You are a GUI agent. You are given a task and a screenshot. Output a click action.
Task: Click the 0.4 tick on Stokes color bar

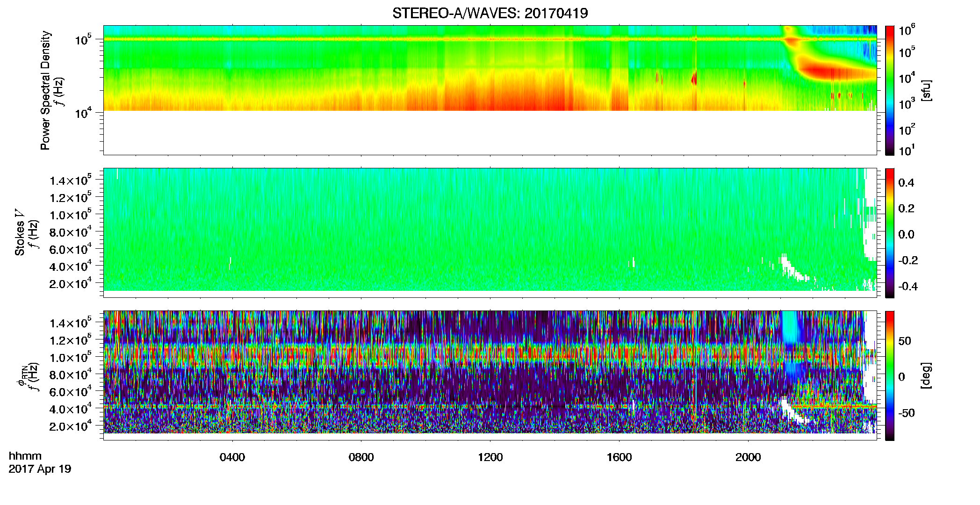pos(906,183)
